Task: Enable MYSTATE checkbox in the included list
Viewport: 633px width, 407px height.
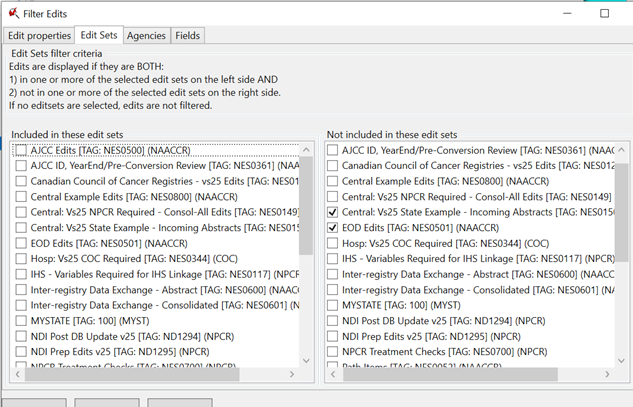Action: coord(21,321)
